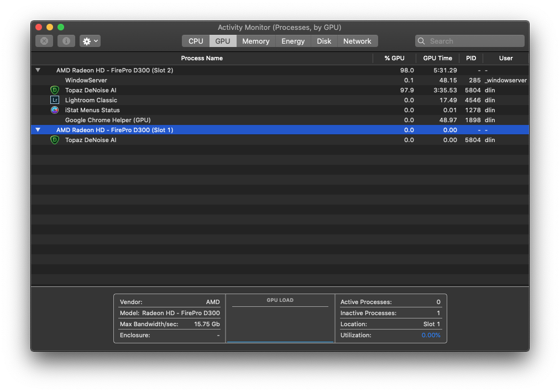Click the Enclosure entry
Image resolution: width=560 pixels, height=392 pixels.
170,335
